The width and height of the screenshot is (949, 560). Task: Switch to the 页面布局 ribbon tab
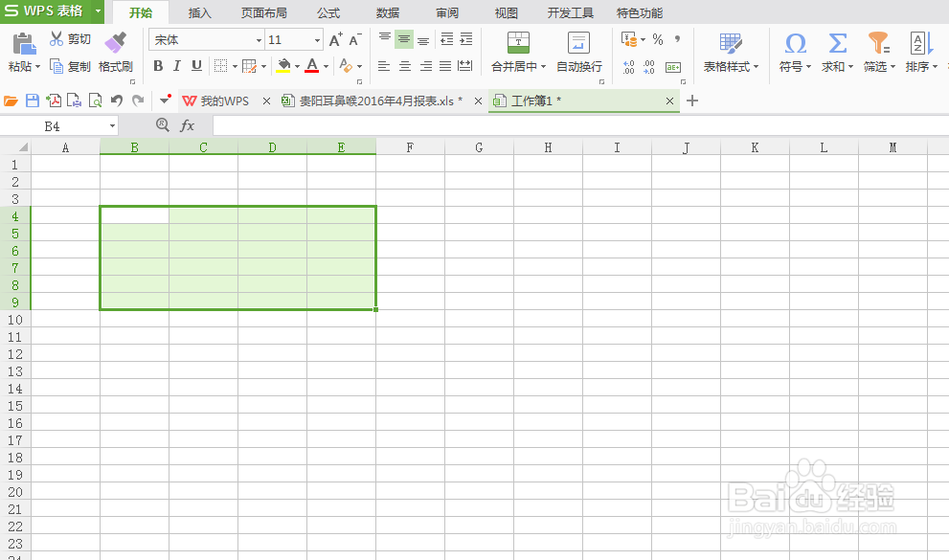point(264,12)
